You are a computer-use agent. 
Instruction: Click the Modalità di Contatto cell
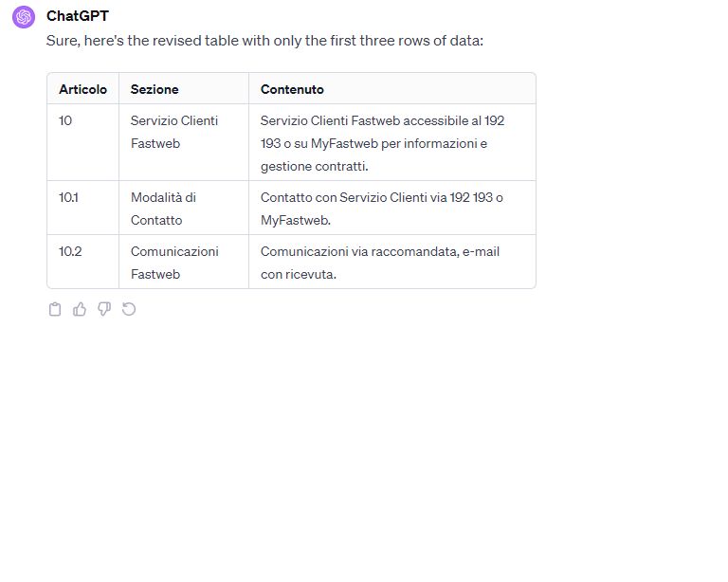[163, 209]
